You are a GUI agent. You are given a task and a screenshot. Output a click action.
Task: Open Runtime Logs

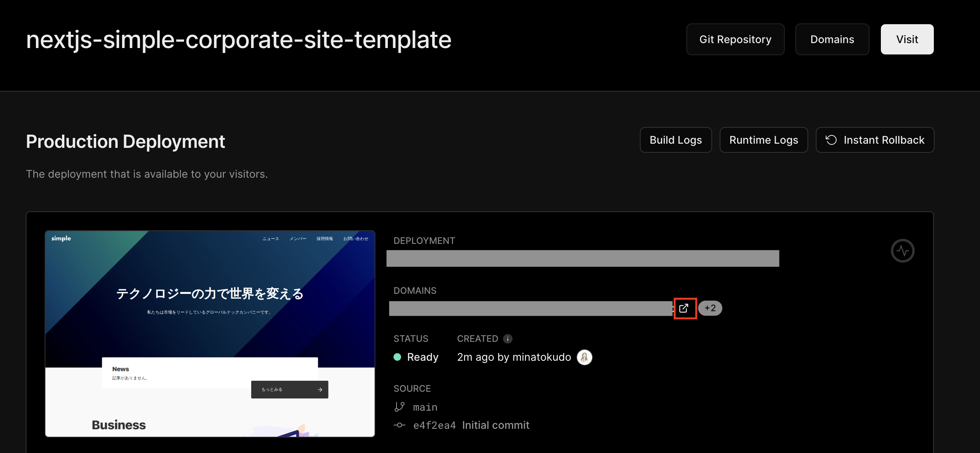click(x=764, y=140)
